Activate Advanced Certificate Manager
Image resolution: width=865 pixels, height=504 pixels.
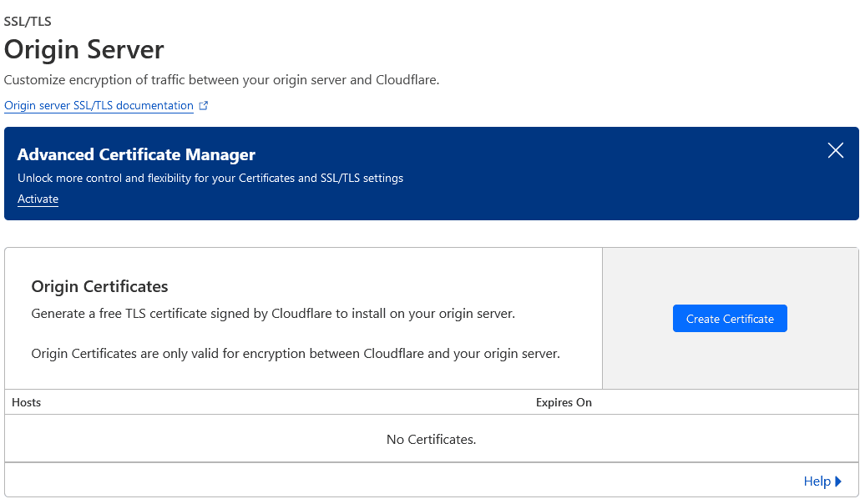point(38,199)
